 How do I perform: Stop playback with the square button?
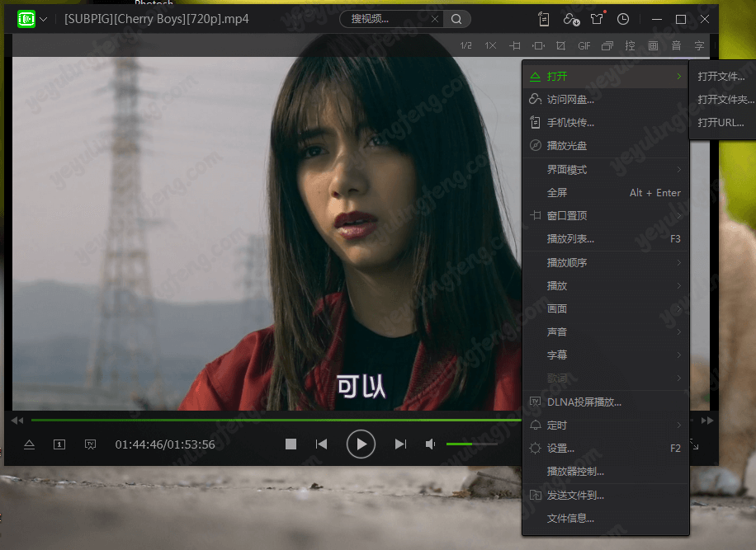[x=291, y=444]
